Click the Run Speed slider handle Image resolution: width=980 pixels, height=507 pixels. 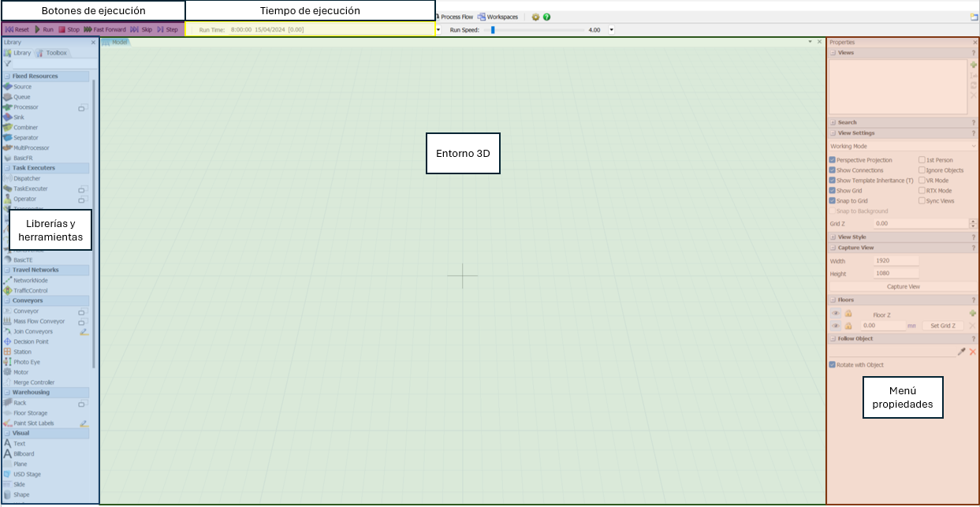(493, 30)
